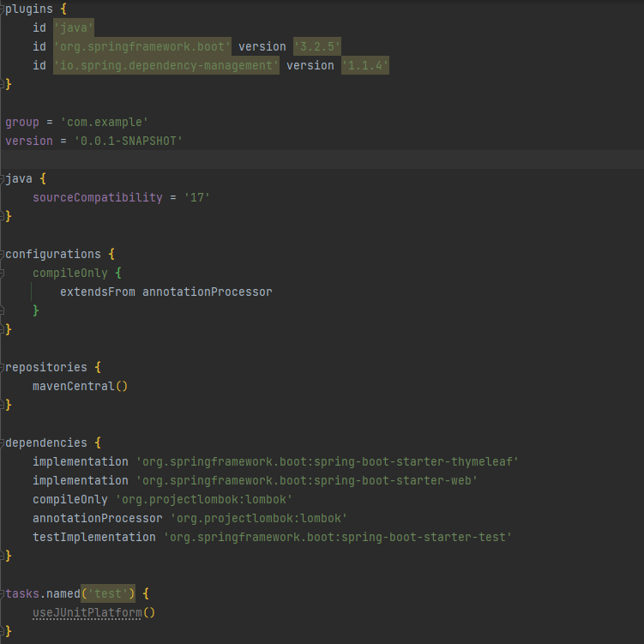644x644 pixels.
Task: Click 'compileOnly' inside the configurations block
Action: [70, 274]
